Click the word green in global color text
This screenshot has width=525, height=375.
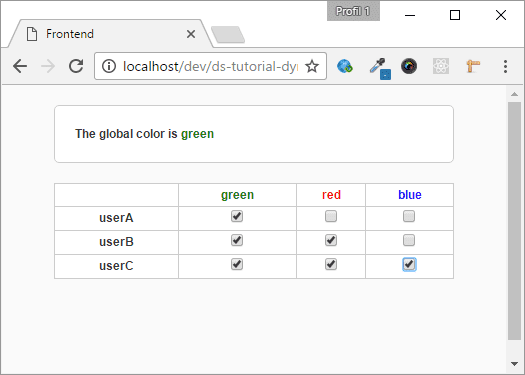(x=197, y=134)
